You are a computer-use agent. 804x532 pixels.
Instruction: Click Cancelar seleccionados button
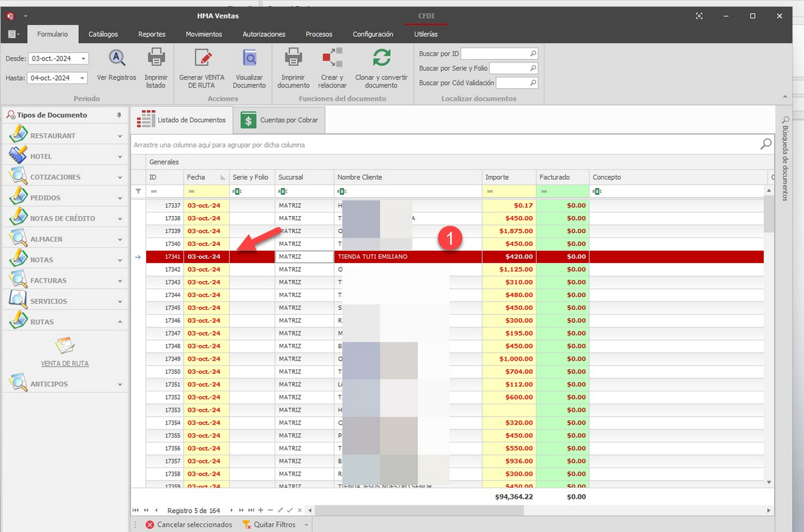click(x=189, y=525)
